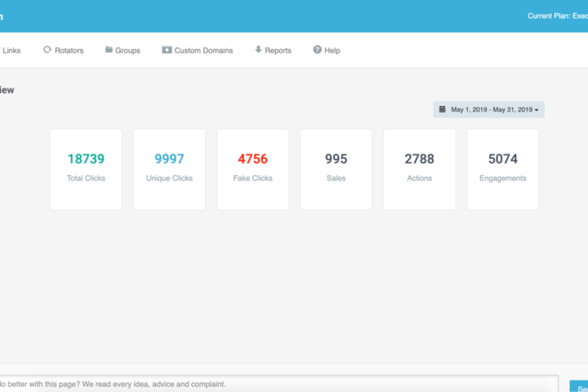Click the Help question mark icon
This screenshot has height=392, width=588.
[x=318, y=50]
